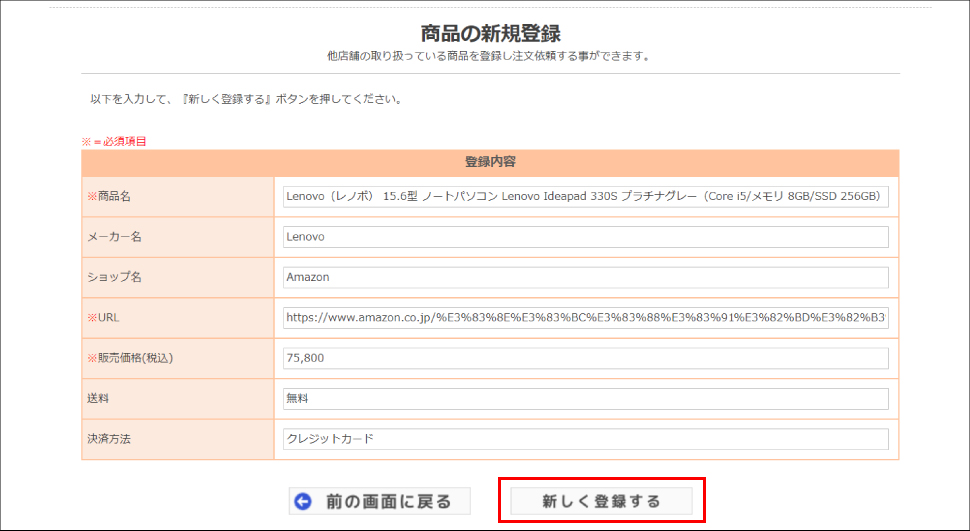This screenshot has width=970, height=531.
Task: Click the ※URL label
Action: [x=103, y=317]
